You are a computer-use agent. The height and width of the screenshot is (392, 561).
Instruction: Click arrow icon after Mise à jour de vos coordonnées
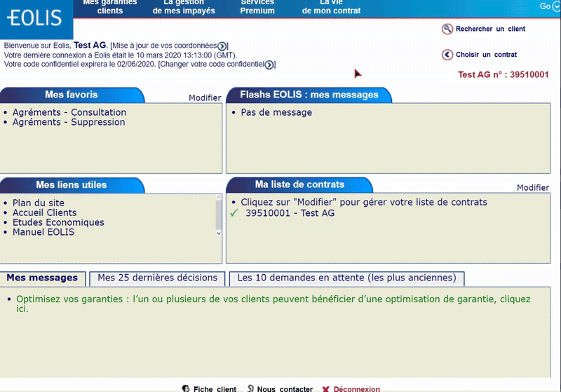pyautogui.click(x=222, y=46)
